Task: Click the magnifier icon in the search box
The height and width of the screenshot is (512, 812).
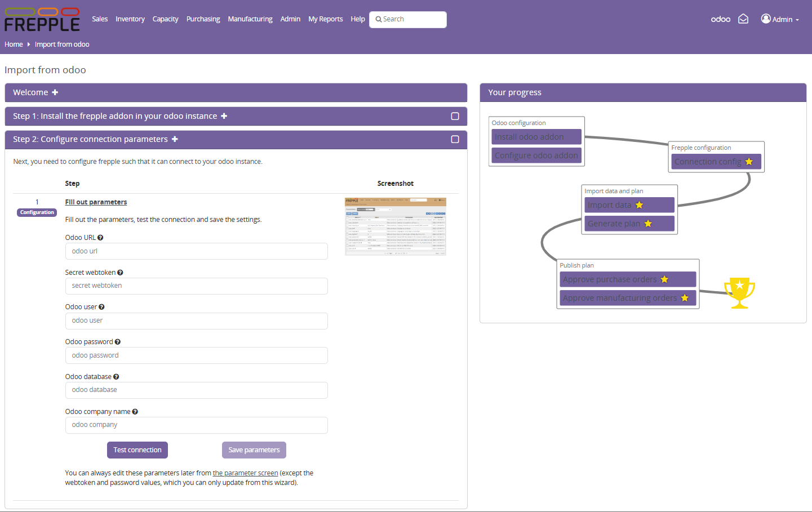Action: tap(379, 19)
